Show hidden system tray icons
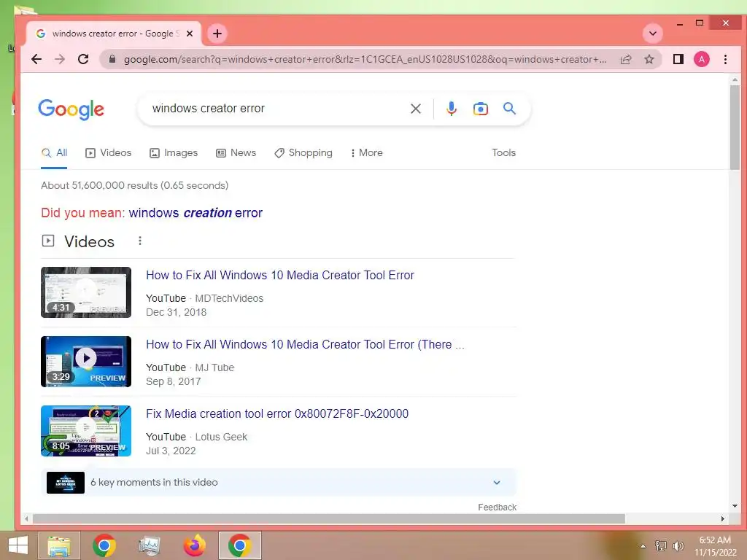The width and height of the screenshot is (747, 560). (643, 546)
